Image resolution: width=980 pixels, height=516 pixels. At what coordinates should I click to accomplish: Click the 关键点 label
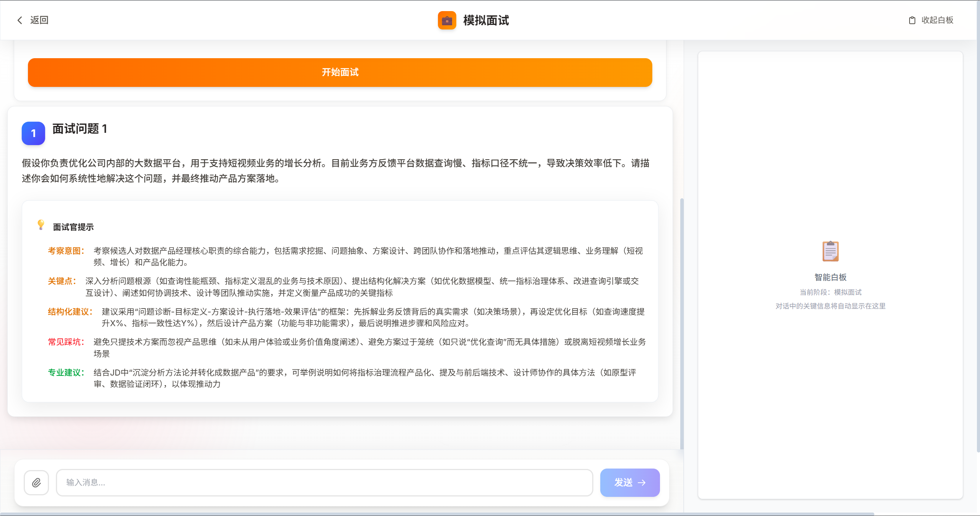[62, 281]
